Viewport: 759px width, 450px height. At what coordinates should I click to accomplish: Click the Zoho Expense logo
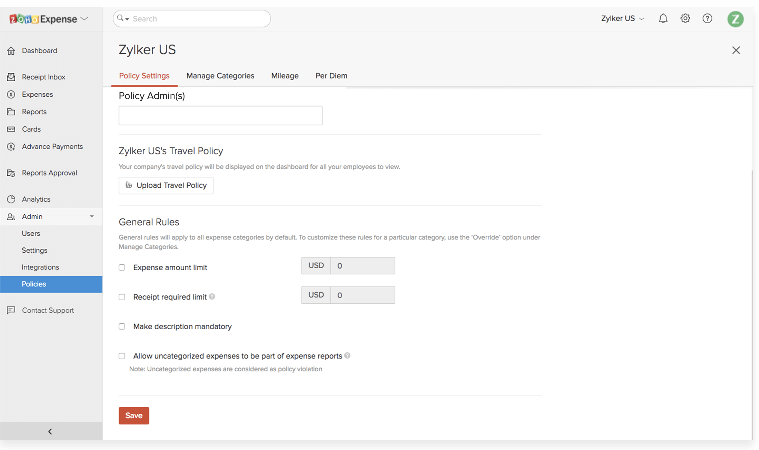coord(43,19)
